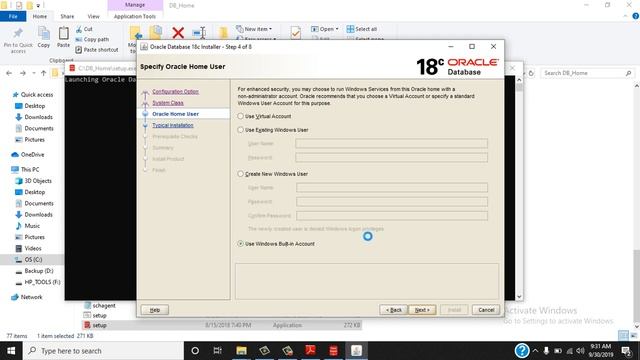Open the View ribbon tab

(93, 16)
